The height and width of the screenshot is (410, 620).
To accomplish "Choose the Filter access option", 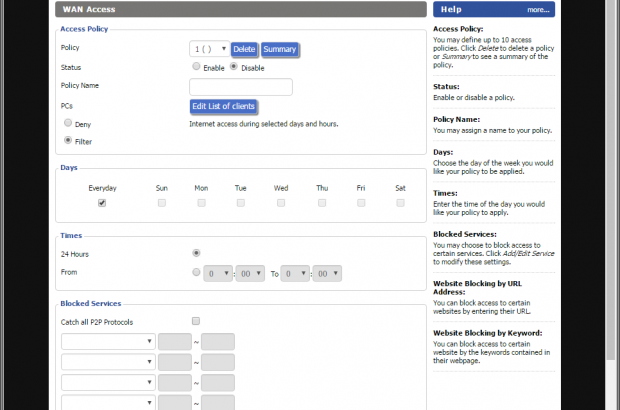I will pyautogui.click(x=68, y=141).
